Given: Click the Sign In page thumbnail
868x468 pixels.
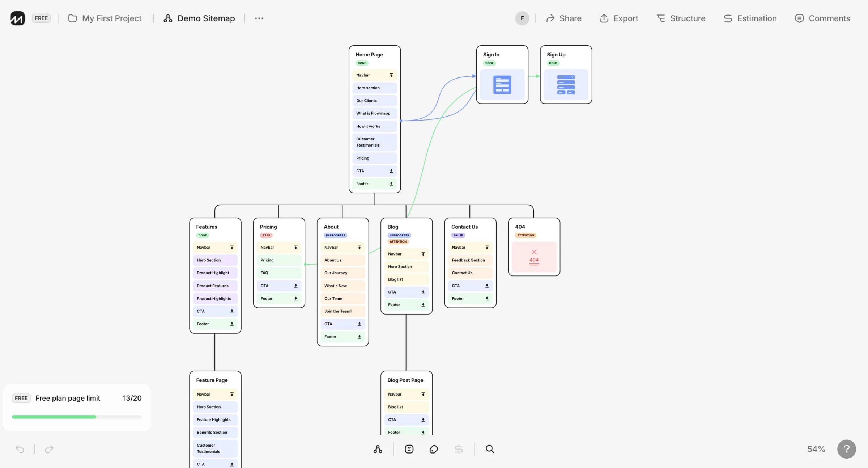Looking at the screenshot, I should pos(502,85).
